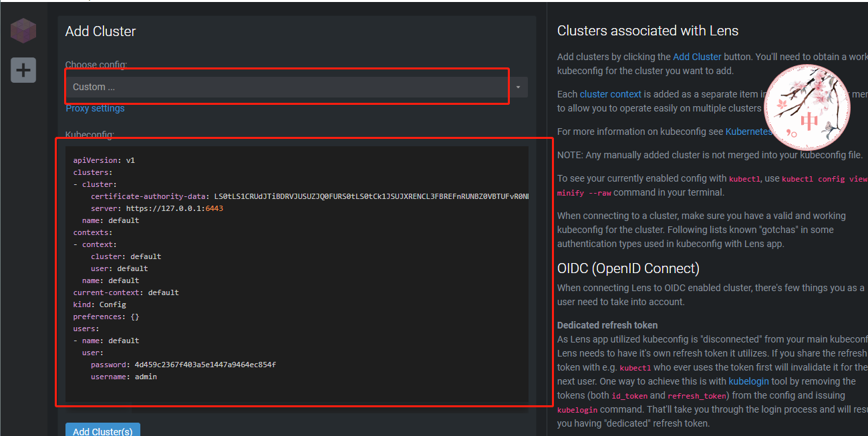Click the kind: Config line
The height and width of the screenshot is (436, 868).
point(100,304)
